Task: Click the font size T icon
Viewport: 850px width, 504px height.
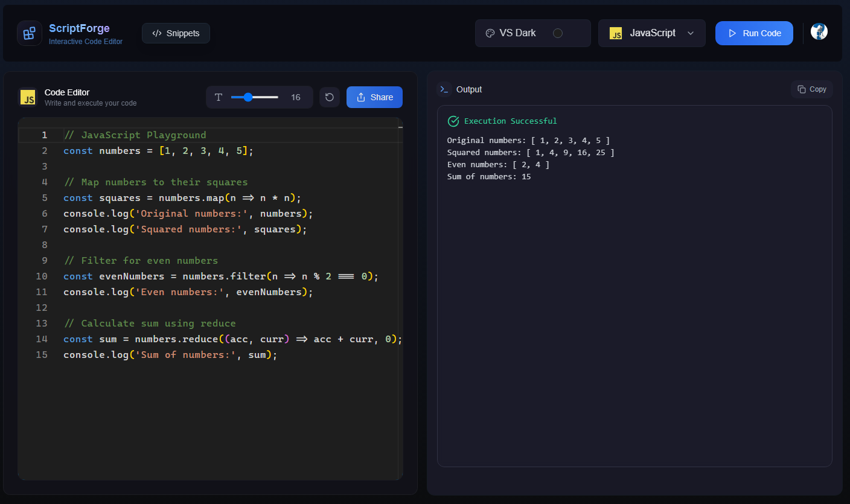Action: (219, 97)
